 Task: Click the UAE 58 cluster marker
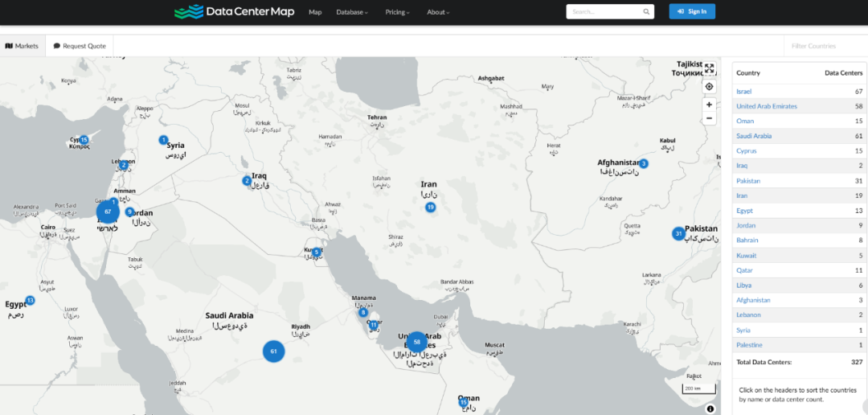tap(417, 342)
